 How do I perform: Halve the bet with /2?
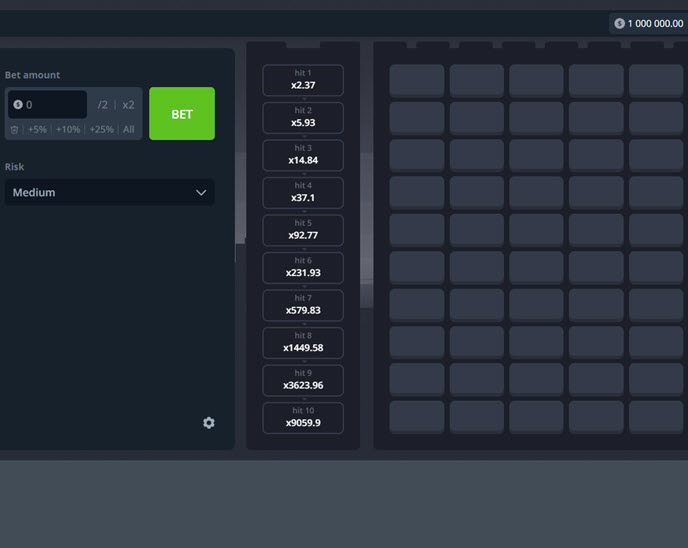102,104
